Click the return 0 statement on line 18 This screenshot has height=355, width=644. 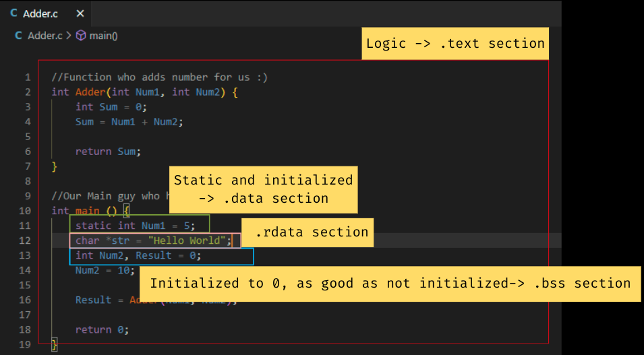click(x=101, y=329)
